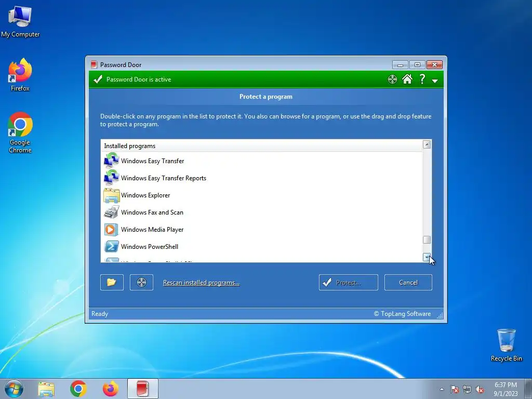Click the crosshair target icon in green header

(x=392, y=79)
